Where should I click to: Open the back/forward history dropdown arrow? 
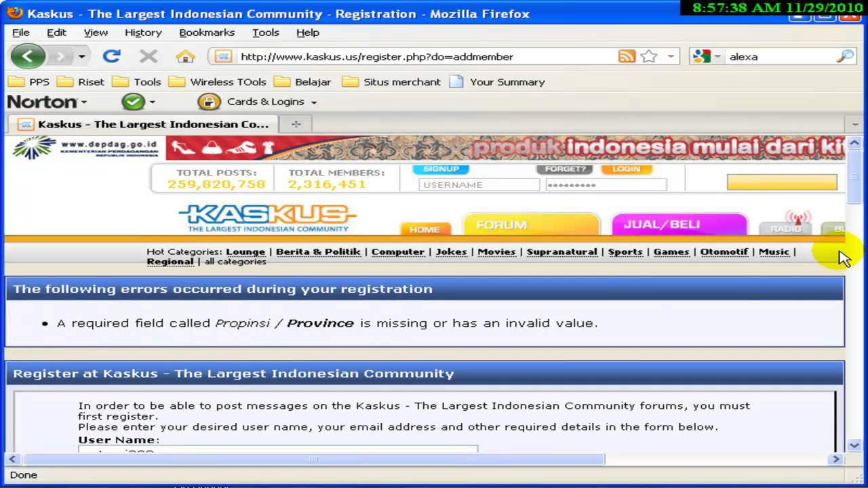pyautogui.click(x=81, y=56)
